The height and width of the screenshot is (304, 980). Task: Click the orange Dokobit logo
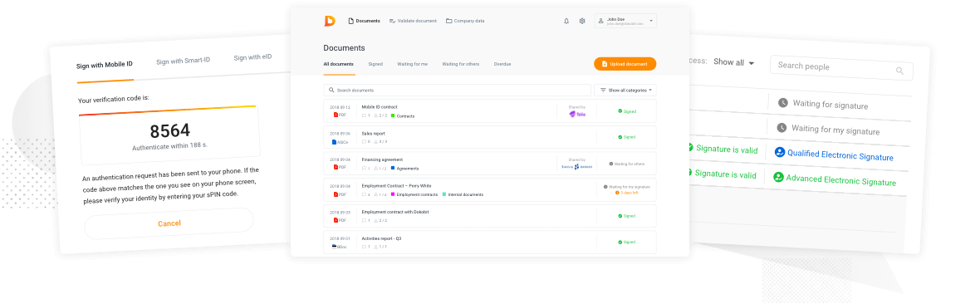coord(330,21)
